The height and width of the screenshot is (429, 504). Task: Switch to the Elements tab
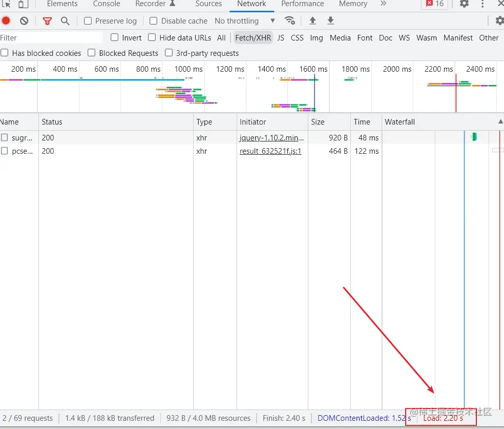(x=62, y=4)
